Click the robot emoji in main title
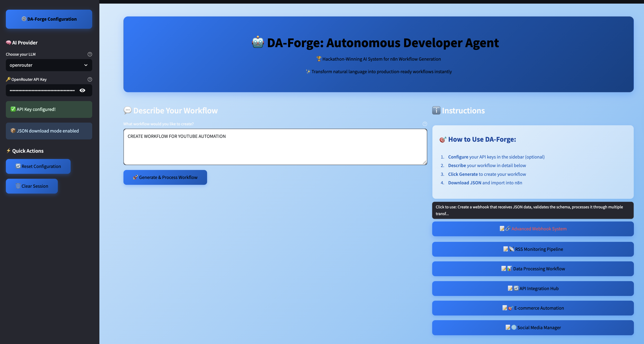Viewport: 644px width, 344px height. point(257,42)
